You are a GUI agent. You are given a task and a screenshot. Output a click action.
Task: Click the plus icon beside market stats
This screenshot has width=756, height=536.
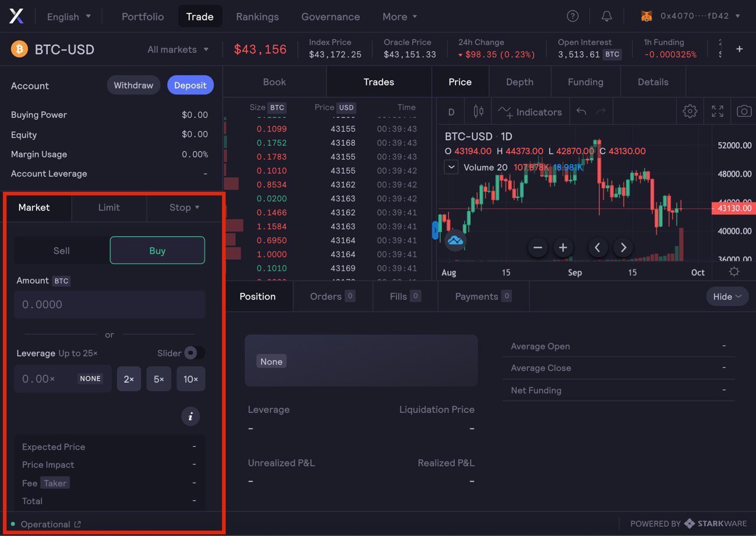pyautogui.click(x=739, y=50)
